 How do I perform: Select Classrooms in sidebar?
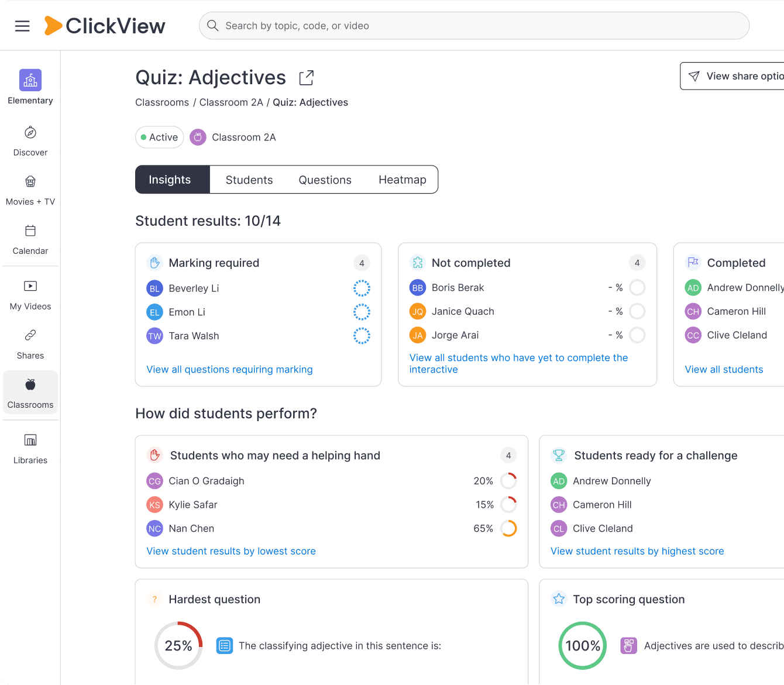30,393
